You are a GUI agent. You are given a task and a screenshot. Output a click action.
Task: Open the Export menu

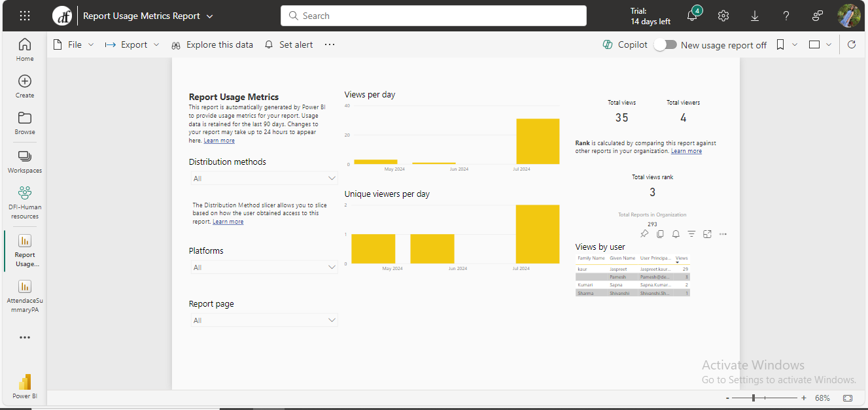coord(131,44)
